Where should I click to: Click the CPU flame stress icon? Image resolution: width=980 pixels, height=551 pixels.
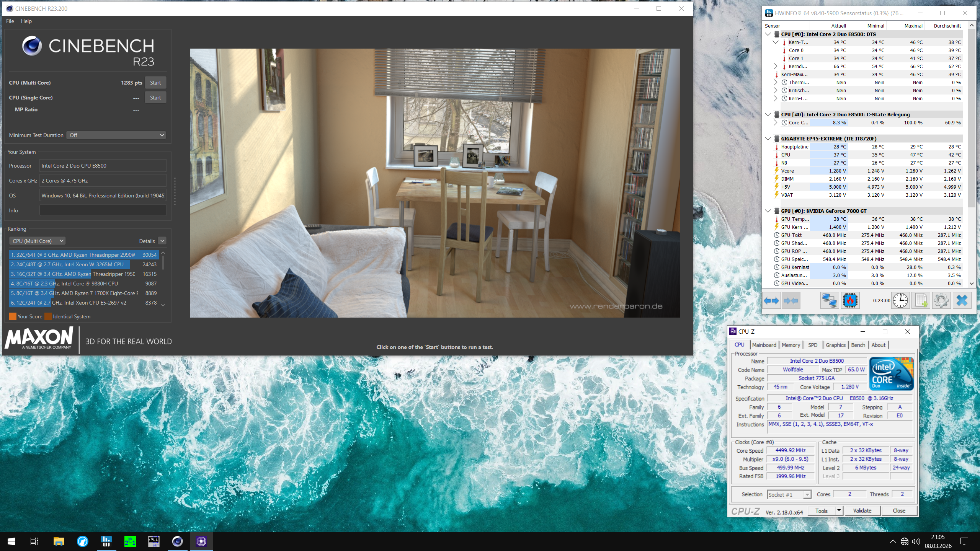tap(850, 301)
